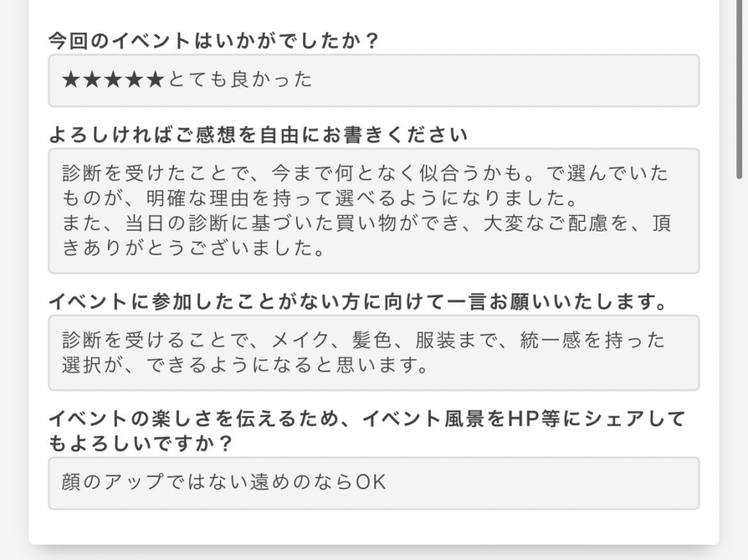
Task: Click the label よろしければご感想を自由にお書きください
Action: pyautogui.click(x=258, y=135)
